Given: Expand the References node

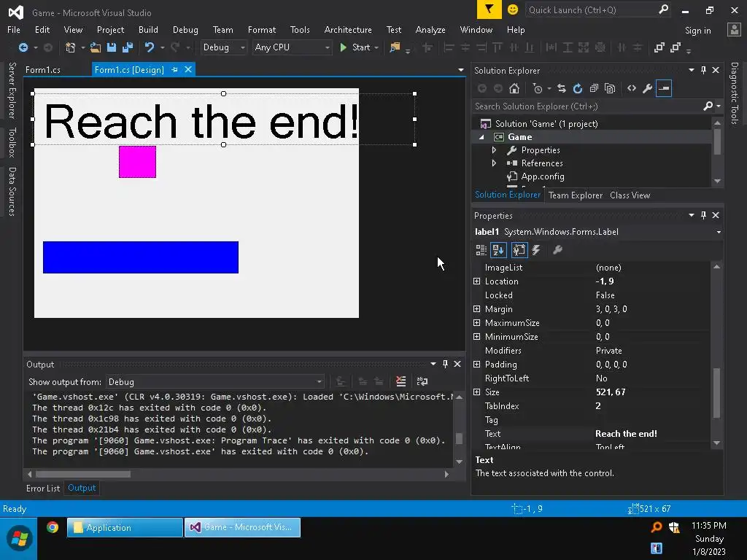Looking at the screenshot, I should [x=494, y=163].
